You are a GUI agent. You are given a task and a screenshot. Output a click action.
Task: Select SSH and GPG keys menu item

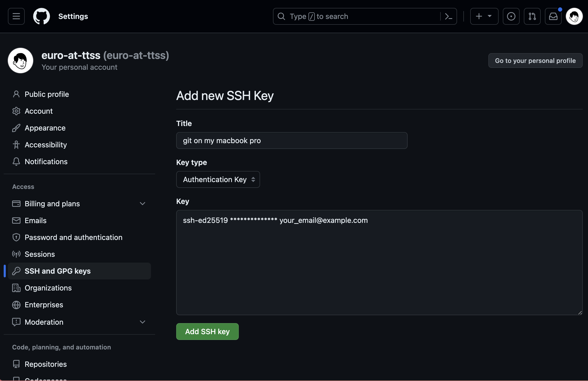point(57,271)
